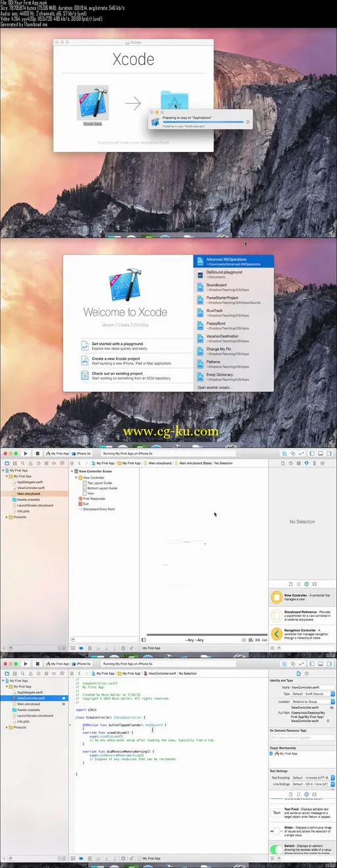Open recent project Advanced NSOperations
This screenshot has height=868, width=337.
(233, 261)
